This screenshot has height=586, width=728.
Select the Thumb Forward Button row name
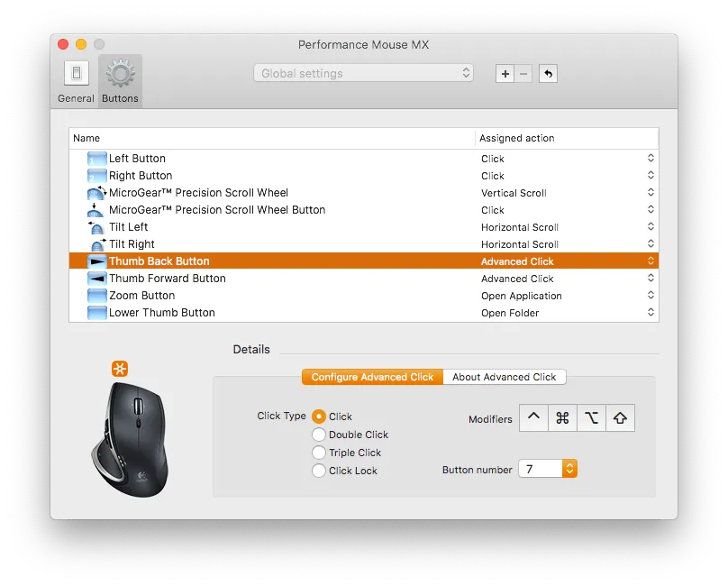(x=168, y=279)
